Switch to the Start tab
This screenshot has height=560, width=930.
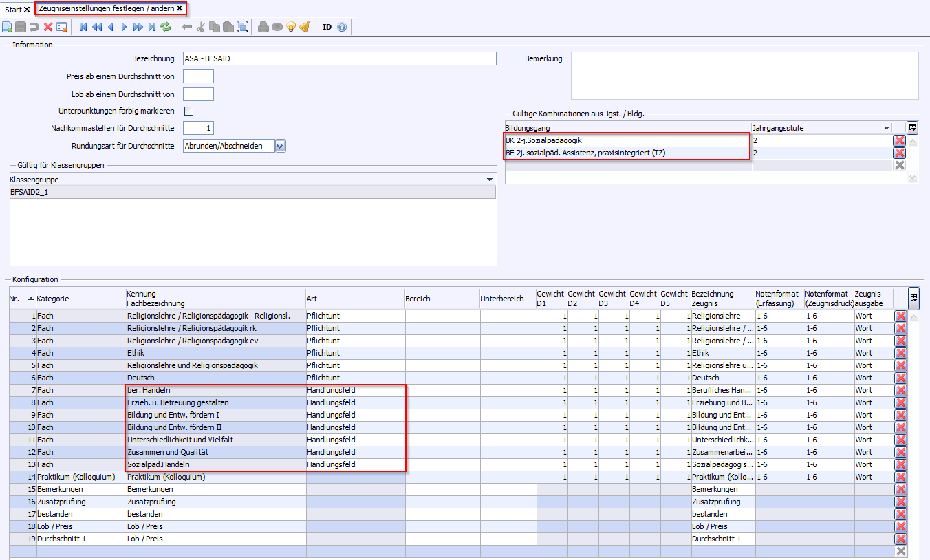[x=12, y=9]
